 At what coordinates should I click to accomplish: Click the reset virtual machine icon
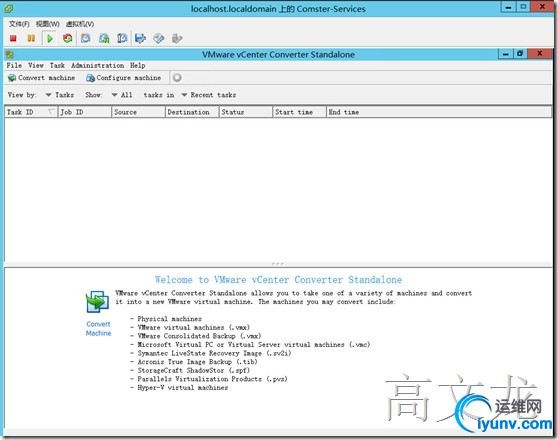coord(68,38)
